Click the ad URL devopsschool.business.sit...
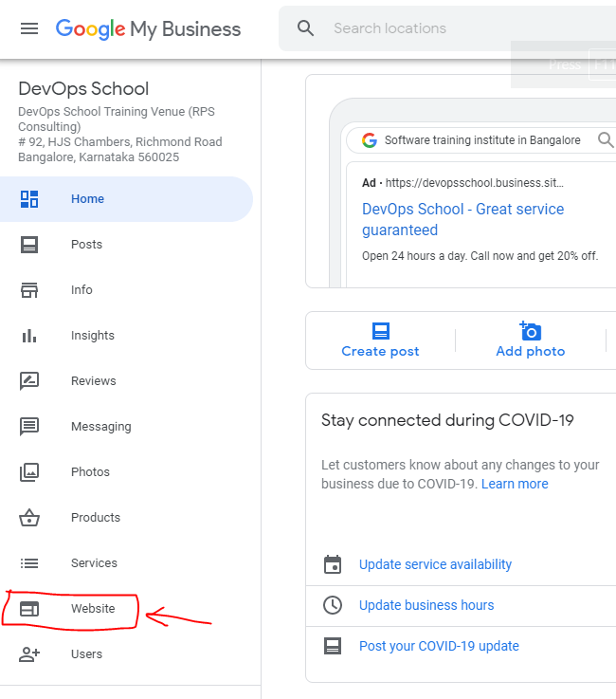Image resolution: width=616 pixels, height=699 pixels. pyautogui.click(x=475, y=183)
